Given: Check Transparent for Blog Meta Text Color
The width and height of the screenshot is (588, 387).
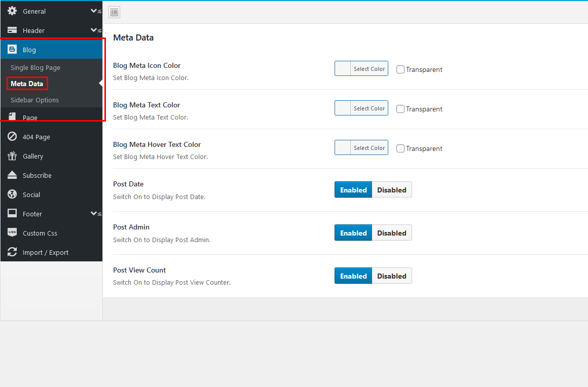Looking at the screenshot, I should click(x=400, y=109).
